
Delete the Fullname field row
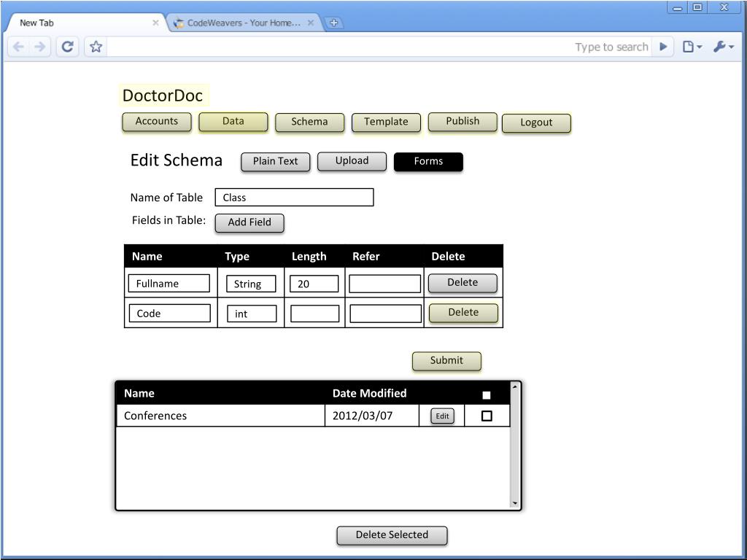(x=462, y=283)
